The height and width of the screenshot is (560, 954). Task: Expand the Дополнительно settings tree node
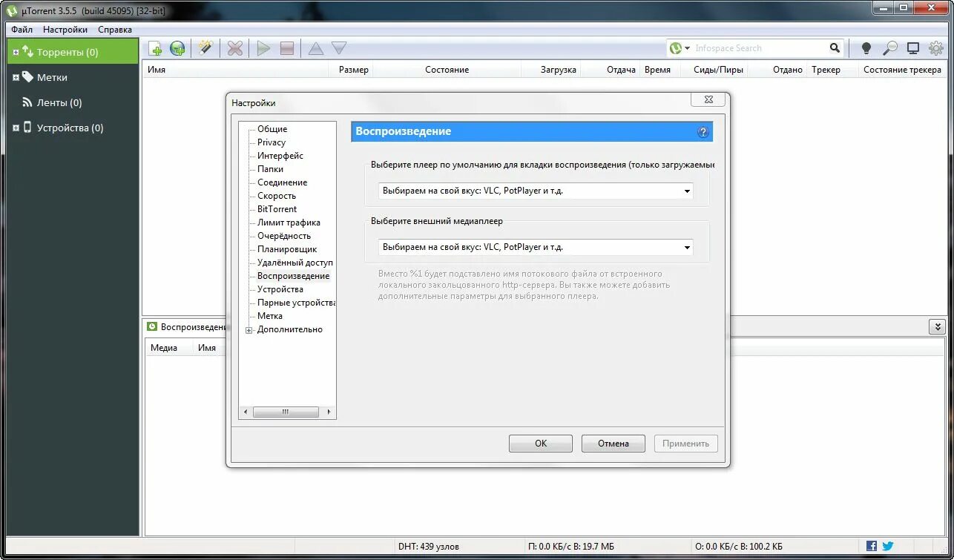click(x=249, y=330)
